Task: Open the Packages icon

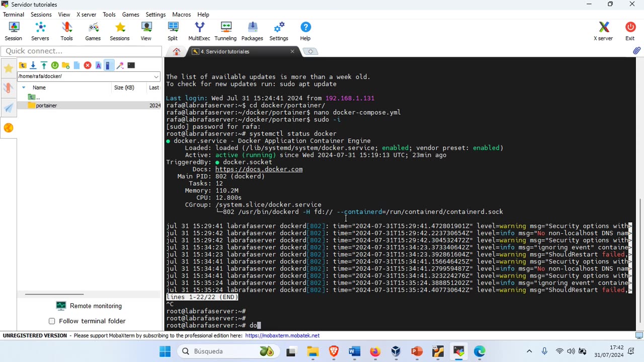Action: coord(252,31)
